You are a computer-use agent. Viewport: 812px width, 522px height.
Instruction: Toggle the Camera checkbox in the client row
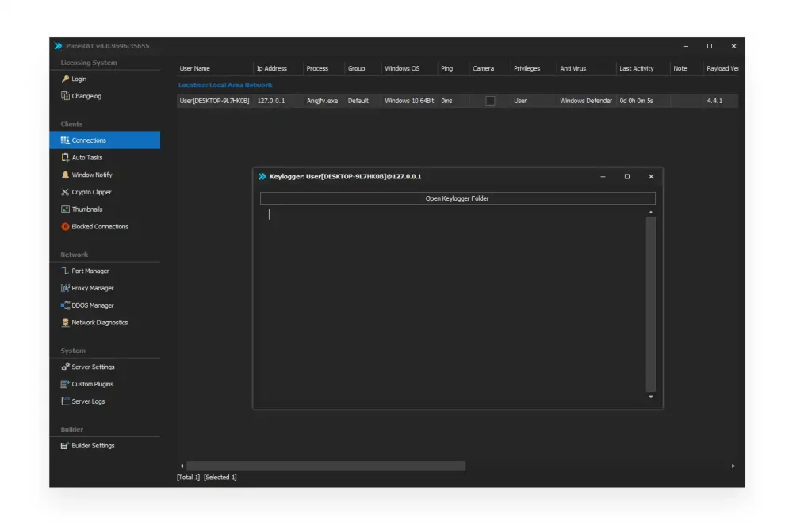pos(490,101)
